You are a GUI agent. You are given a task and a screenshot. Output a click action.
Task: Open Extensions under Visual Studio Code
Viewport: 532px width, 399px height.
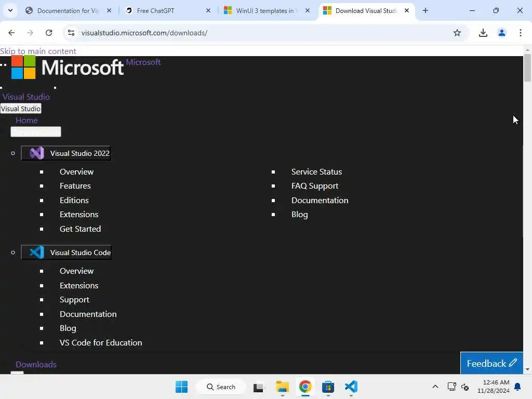[79, 286]
